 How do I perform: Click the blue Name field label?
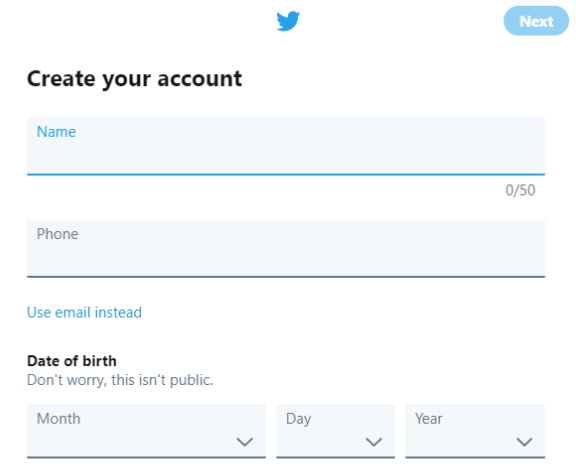click(x=56, y=132)
